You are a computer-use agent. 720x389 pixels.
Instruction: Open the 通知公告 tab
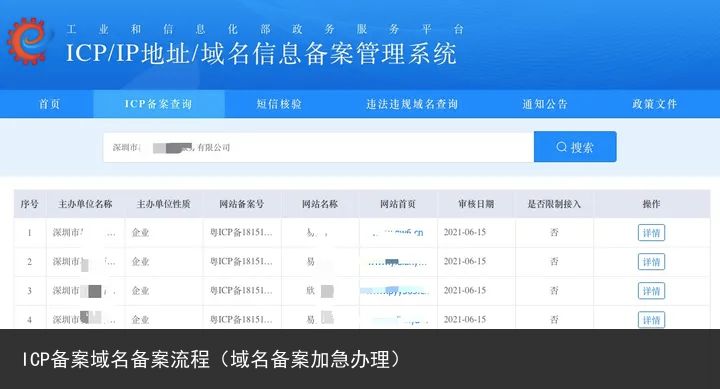(545, 104)
